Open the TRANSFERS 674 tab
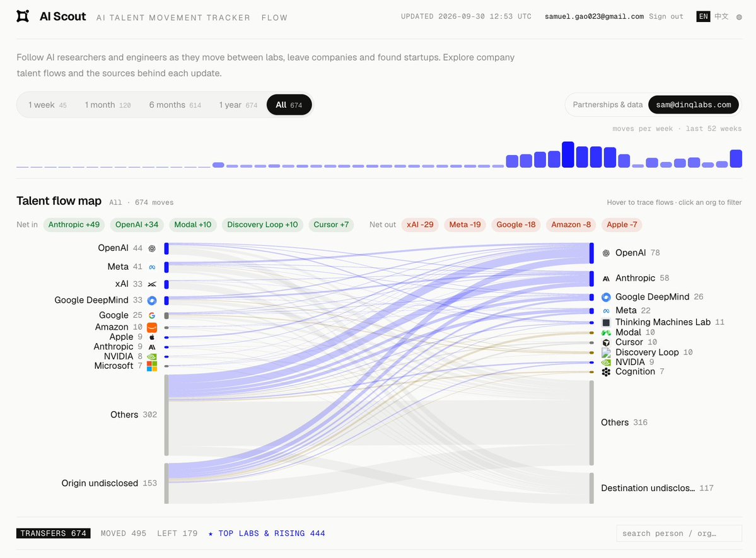Screen dimensions: 756x558 click(53, 533)
